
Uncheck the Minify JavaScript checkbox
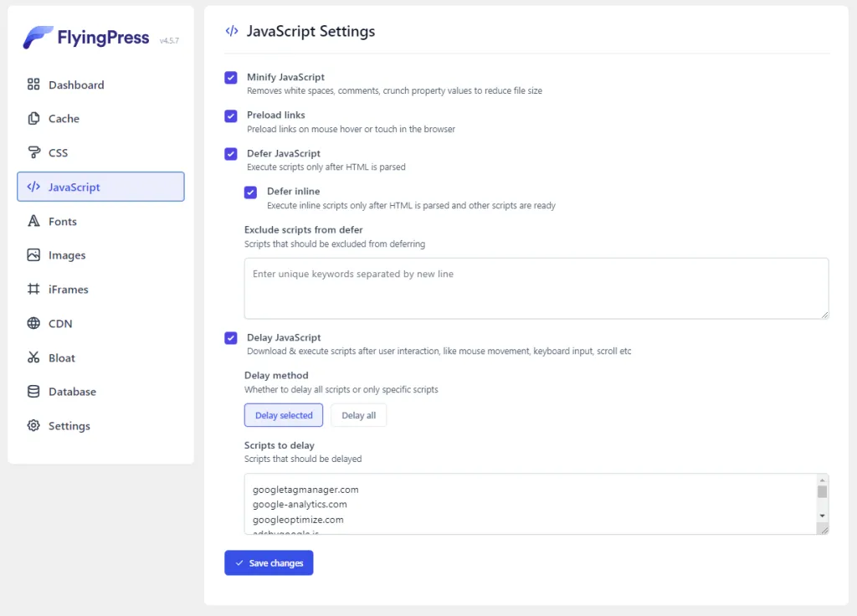[x=231, y=78]
